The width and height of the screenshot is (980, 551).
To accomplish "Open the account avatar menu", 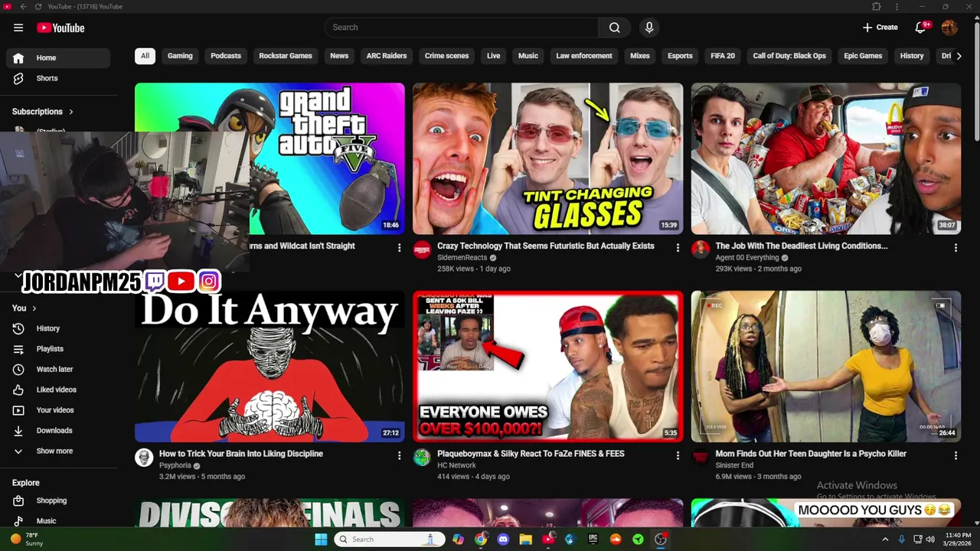I will point(949,28).
